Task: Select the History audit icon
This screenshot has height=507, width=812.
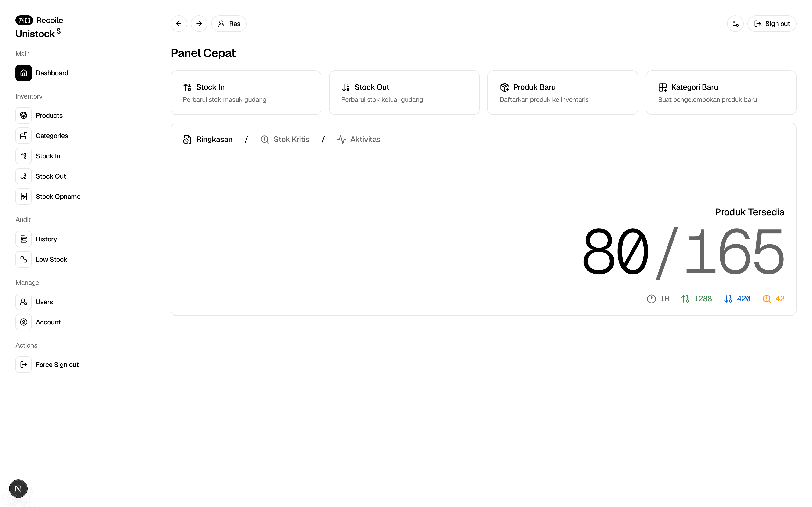Action: (x=23, y=239)
